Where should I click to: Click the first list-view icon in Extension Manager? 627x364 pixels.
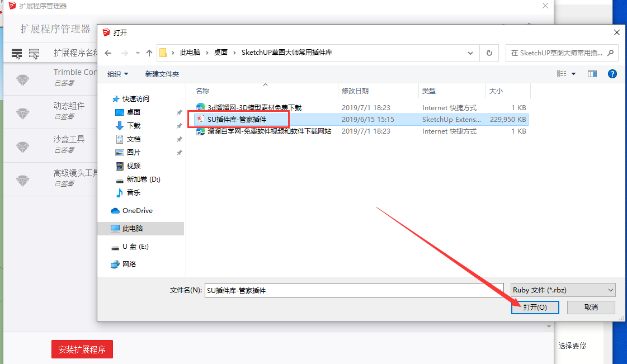click(x=17, y=54)
